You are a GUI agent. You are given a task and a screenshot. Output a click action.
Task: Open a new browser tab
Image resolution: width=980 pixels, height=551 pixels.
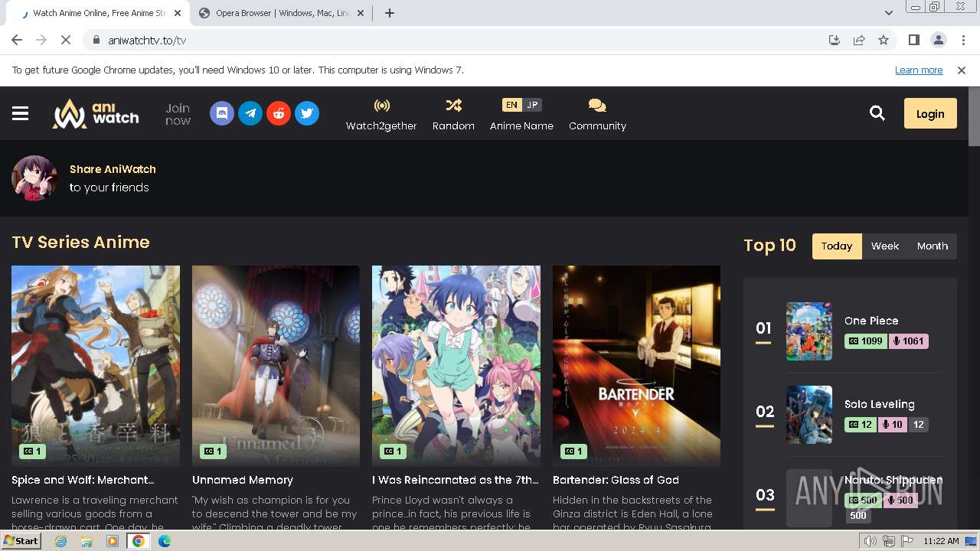tap(390, 13)
